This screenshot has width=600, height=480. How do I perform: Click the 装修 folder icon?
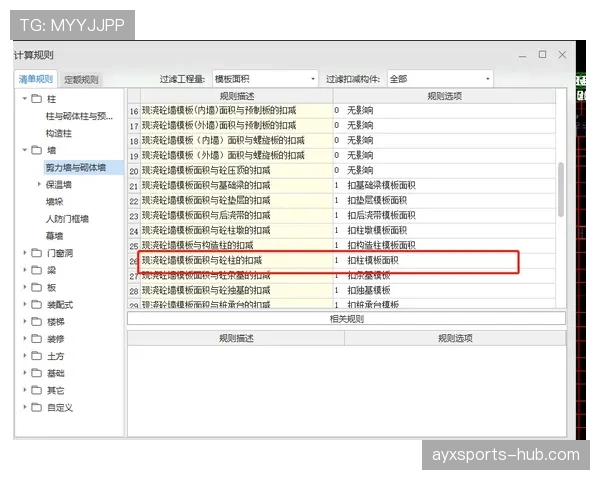[x=36, y=338]
